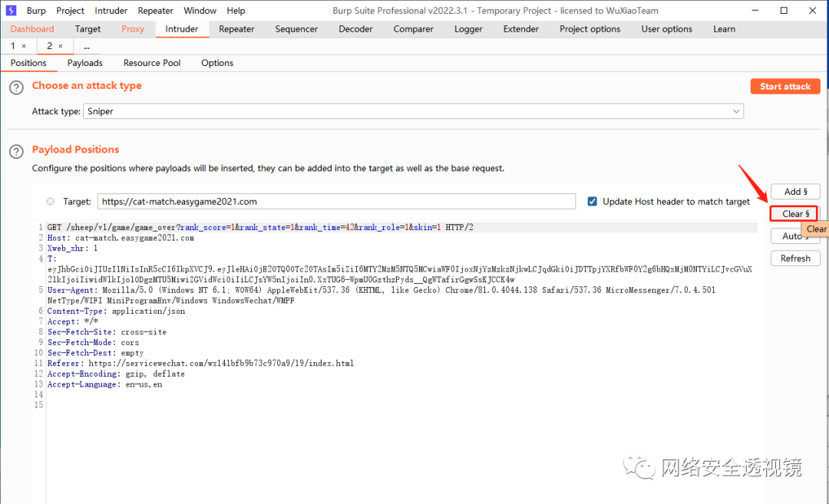Click the Clear § button

pyautogui.click(x=795, y=214)
